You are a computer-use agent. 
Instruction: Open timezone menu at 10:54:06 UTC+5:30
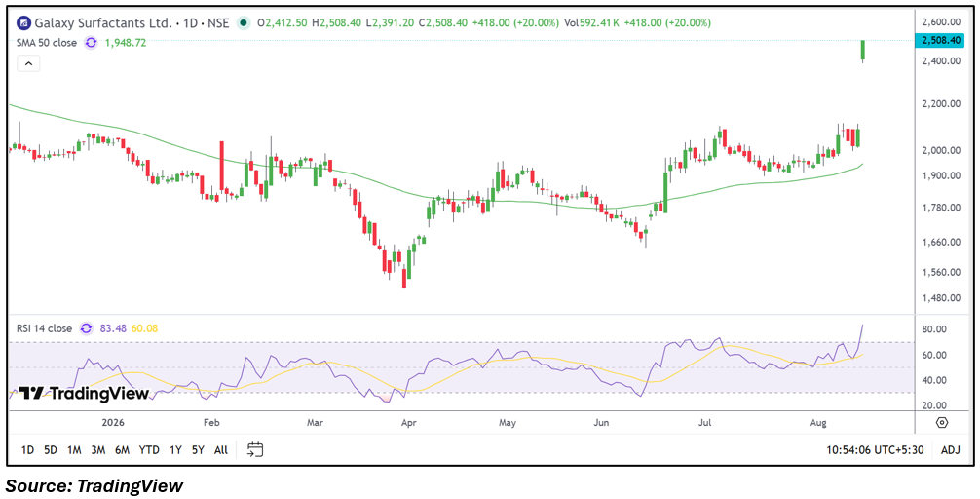tap(875, 449)
